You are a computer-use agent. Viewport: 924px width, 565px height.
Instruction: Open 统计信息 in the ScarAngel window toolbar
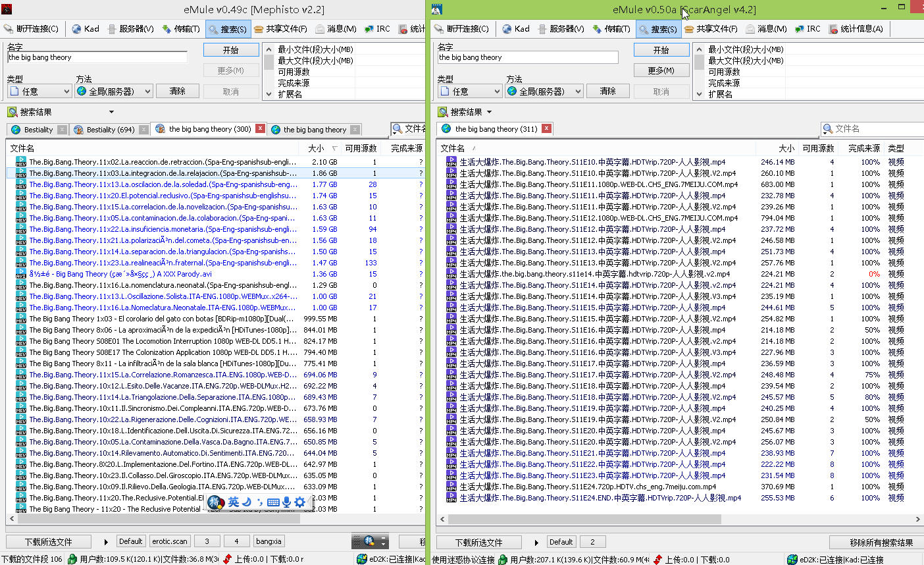[856, 28]
